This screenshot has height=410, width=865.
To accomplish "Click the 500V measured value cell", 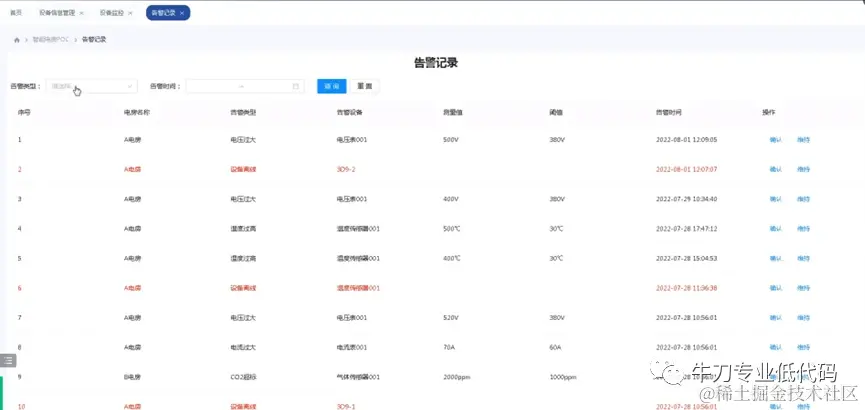I will [451, 140].
